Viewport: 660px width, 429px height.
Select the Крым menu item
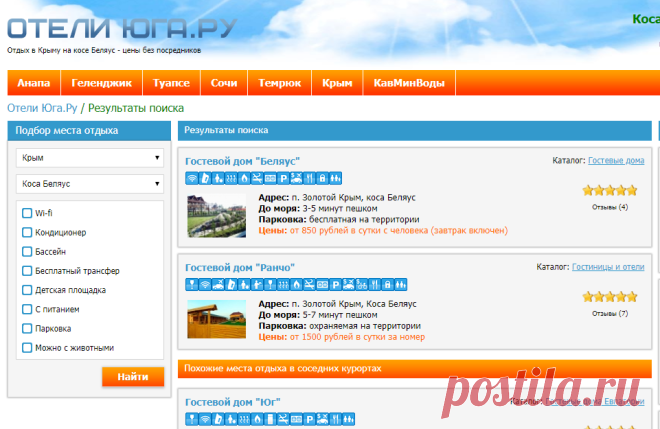click(x=337, y=83)
